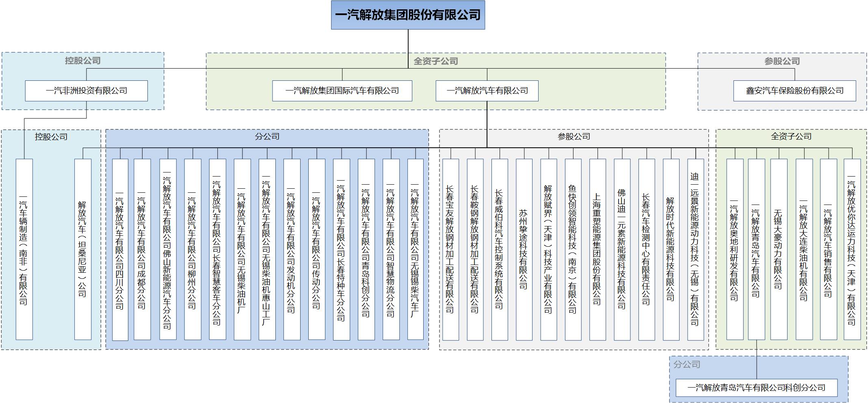Select the 无锡大豪动力有限公司 box
868x403 pixels.
tap(779, 249)
